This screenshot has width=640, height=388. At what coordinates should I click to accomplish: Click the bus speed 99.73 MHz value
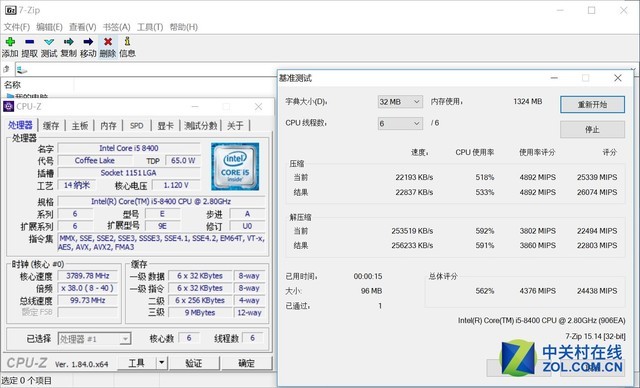[x=88, y=300]
